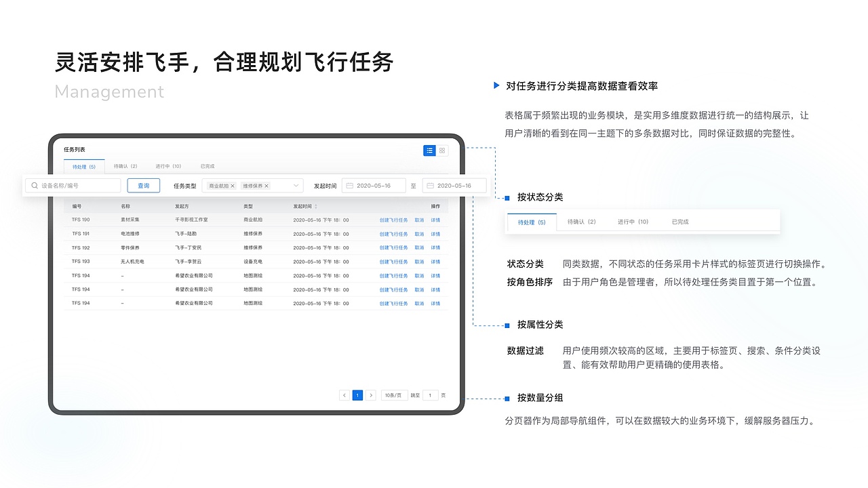The image size is (868, 488).
Task: Switch to list view layout icon
Action: click(429, 150)
